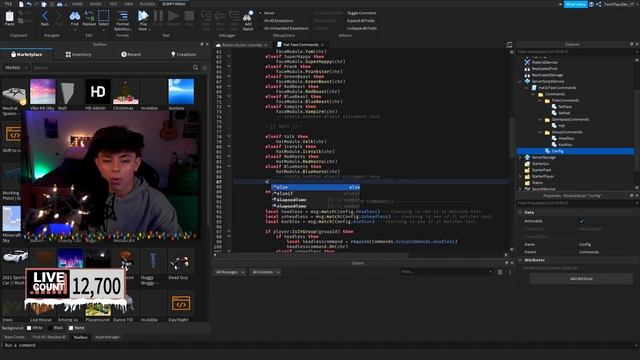The image size is (640, 360).
Task: Select the Teams item in Explorer
Action: pyautogui.click(x=538, y=183)
